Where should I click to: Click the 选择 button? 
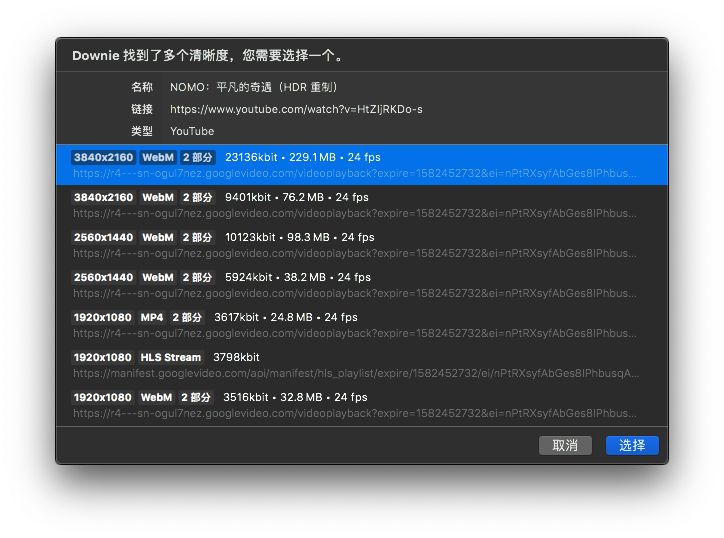(632, 445)
